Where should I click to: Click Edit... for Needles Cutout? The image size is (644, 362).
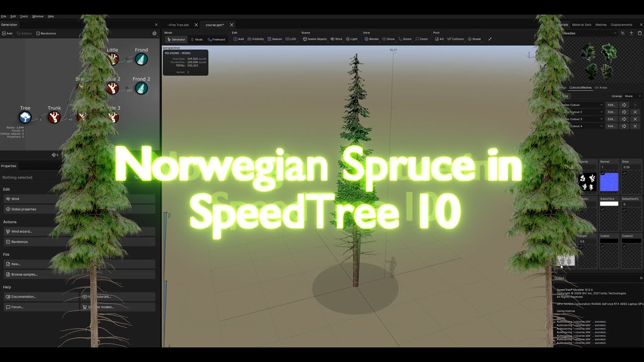pyautogui.click(x=611, y=105)
